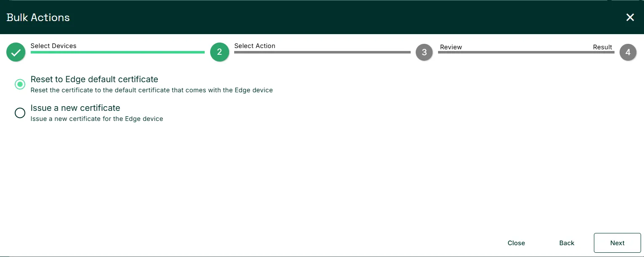The width and height of the screenshot is (644, 257).
Task: Select the Reset to Edge default certificate radio
Action: (x=20, y=84)
